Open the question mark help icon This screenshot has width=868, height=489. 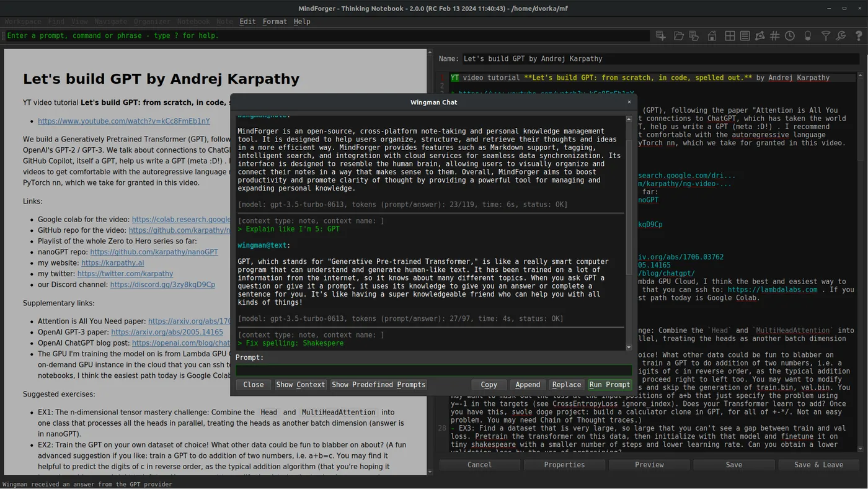[859, 36]
